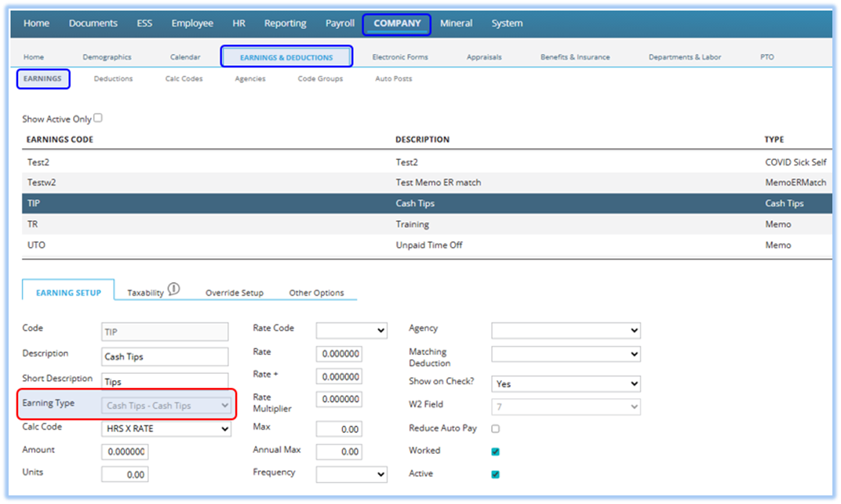Switch to the Taxability tab

[145, 293]
